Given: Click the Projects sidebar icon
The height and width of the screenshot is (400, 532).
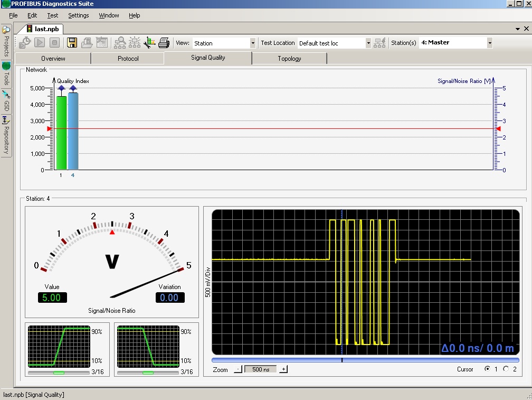Looking at the screenshot, I should [x=6, y=30].
